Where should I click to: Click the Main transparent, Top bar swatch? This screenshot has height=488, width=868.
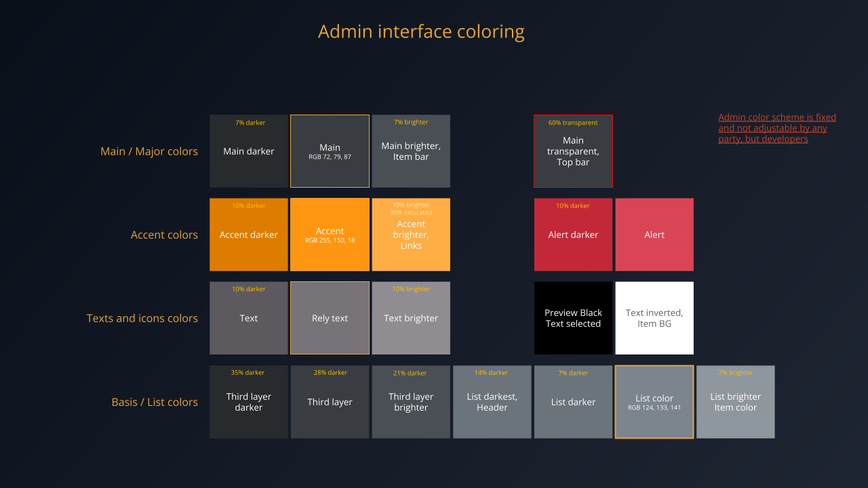(573, 150)
